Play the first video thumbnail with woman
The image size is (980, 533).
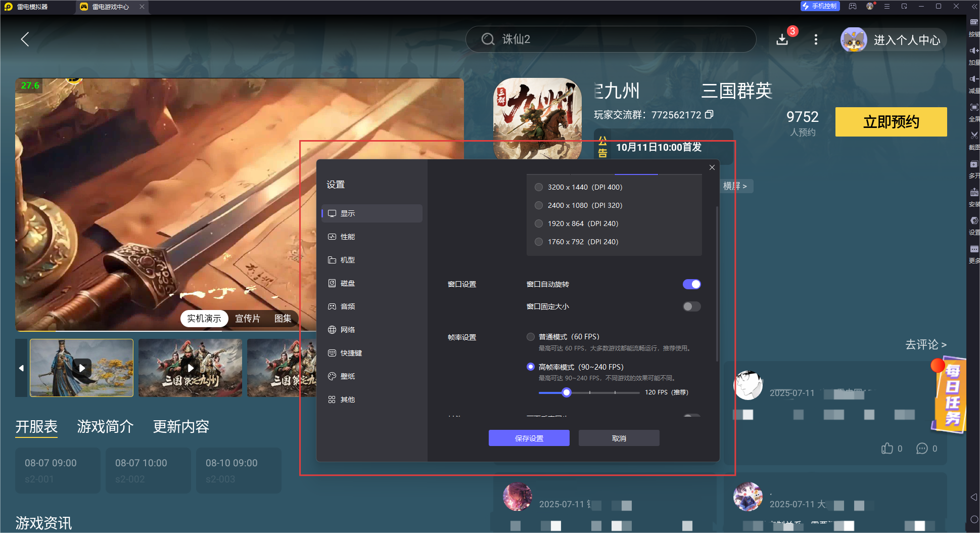(82, 368)
